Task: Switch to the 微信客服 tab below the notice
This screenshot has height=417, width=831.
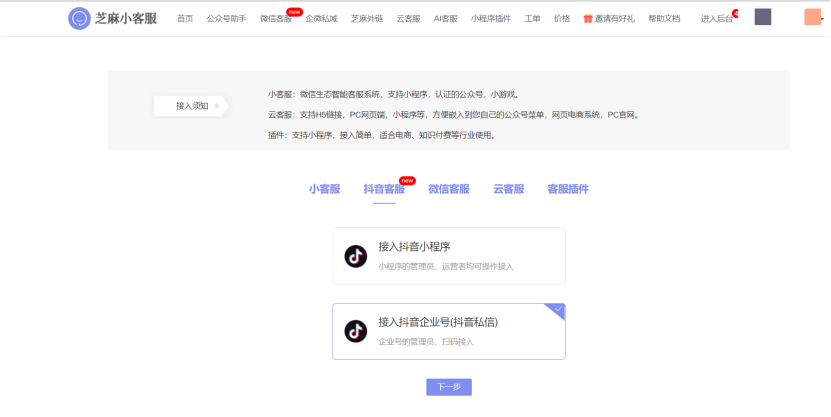Action: (449, 189)
